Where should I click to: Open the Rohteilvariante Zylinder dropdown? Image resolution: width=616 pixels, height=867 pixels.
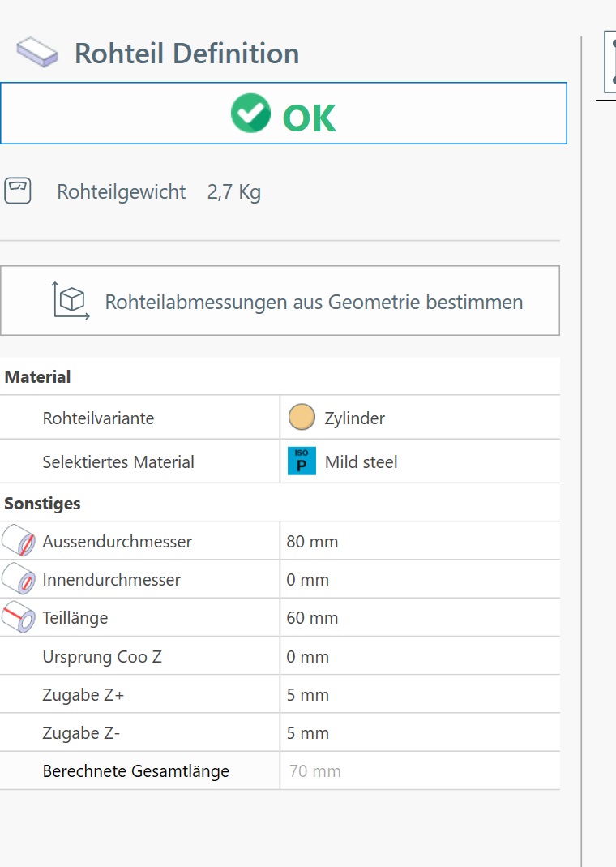pyautogui.click(x=420, y=418)
